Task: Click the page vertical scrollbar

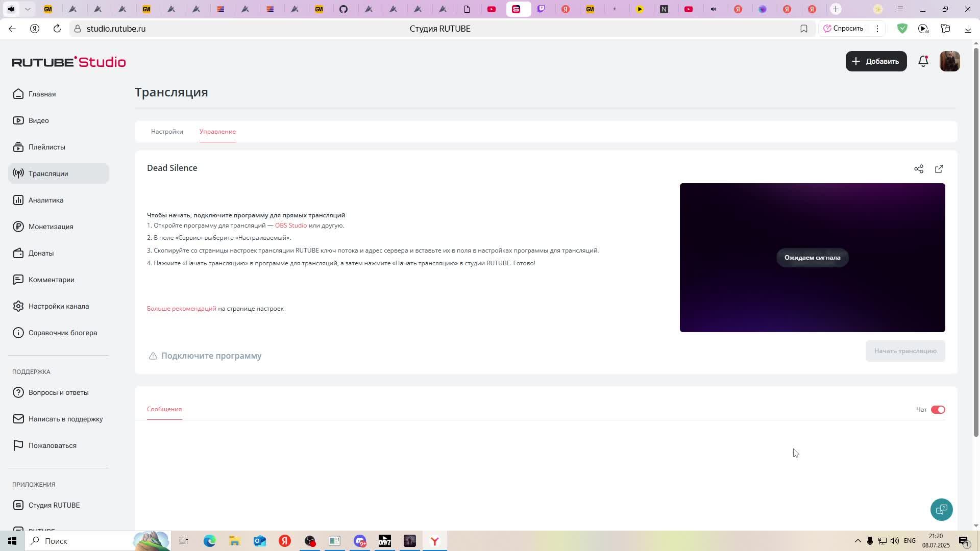Action: (x=976, y=242)
